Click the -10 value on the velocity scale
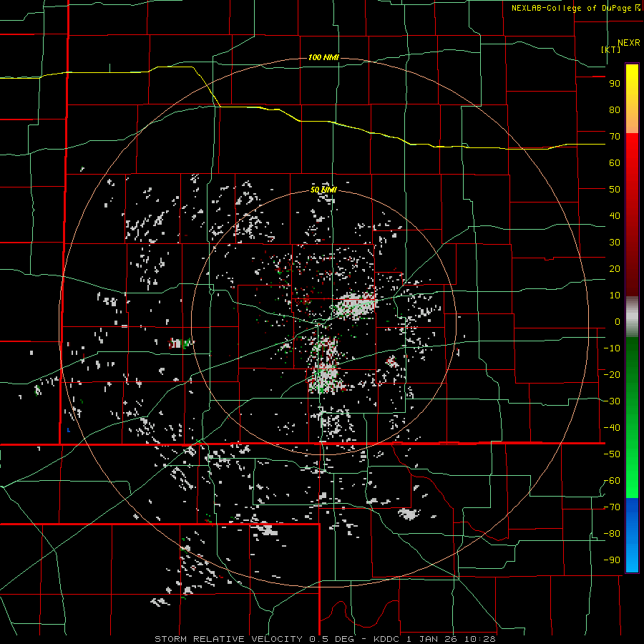Image resolution: width=644 pixels, height=644 pixels. [612, 348]
